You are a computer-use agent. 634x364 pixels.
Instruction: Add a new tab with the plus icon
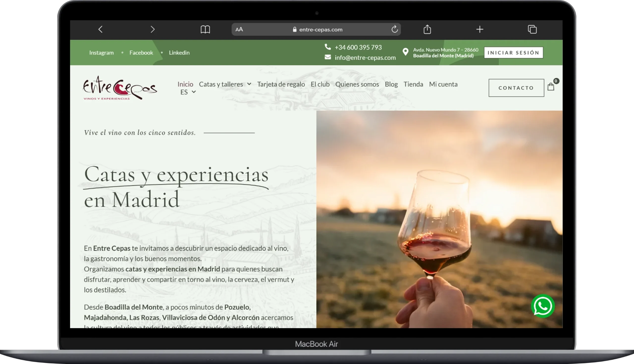tap(479, 29)
